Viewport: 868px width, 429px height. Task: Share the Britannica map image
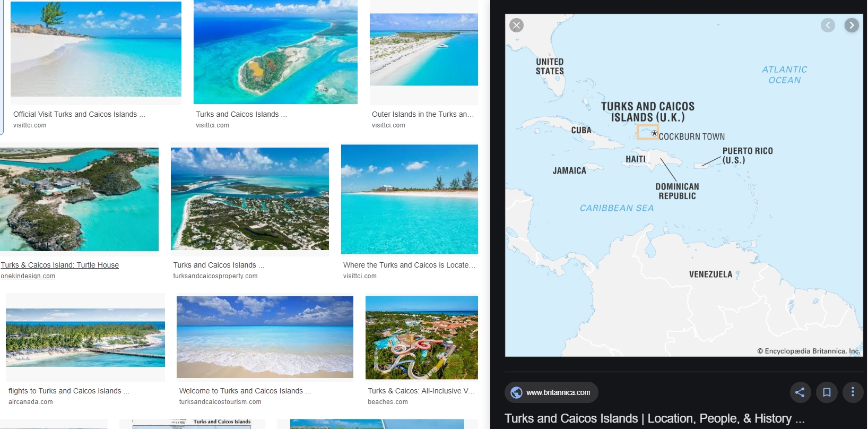click(x=800, y=392)
